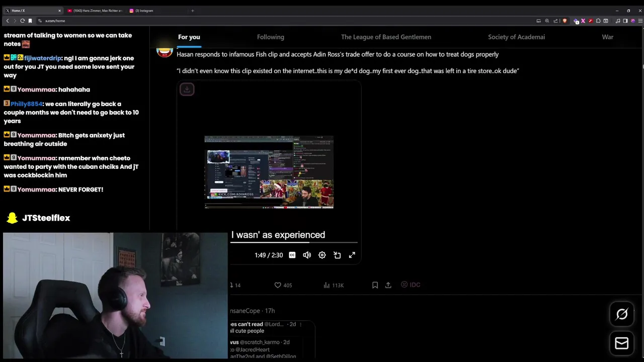Switch to the For you tab
The height and width of the screenshot is (362, 644).
(189, 37)
